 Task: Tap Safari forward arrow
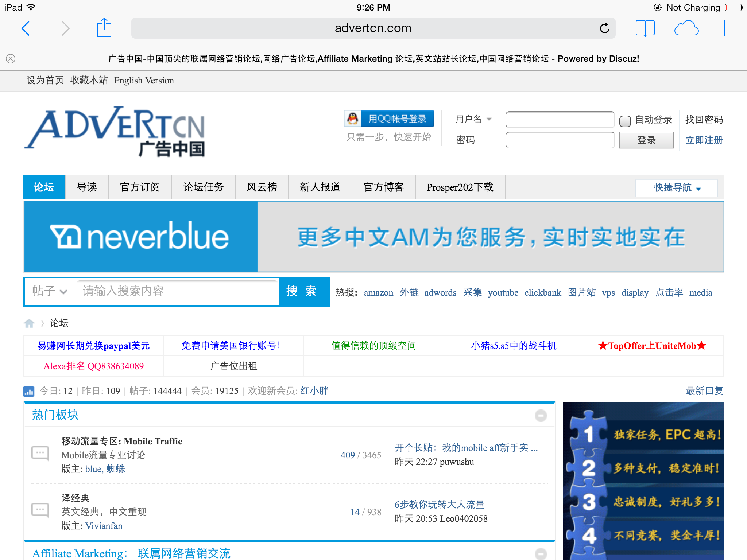tap(66, 28)
